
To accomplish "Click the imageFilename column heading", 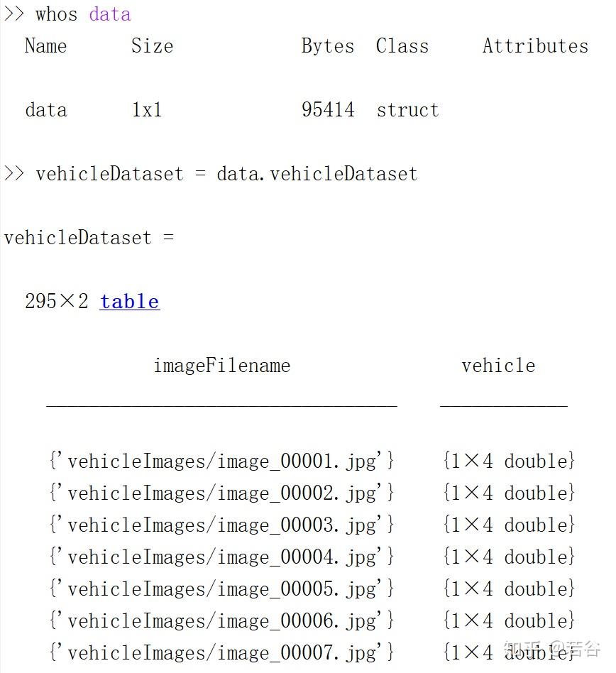I will coord(222,366).
